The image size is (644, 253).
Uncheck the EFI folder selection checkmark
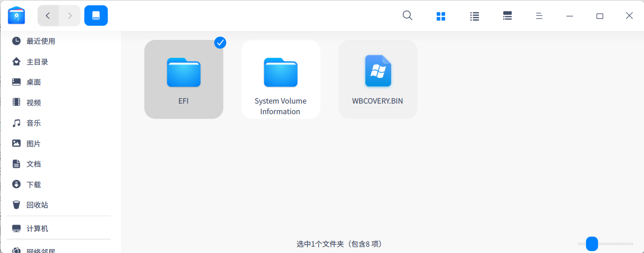pyautogui.click(x=220, y=42)
